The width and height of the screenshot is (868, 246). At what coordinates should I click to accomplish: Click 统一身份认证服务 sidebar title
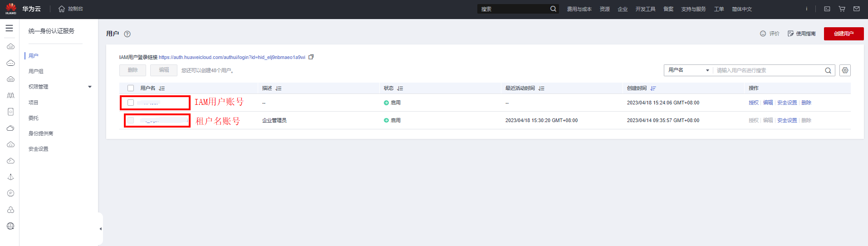pos(51,31)
